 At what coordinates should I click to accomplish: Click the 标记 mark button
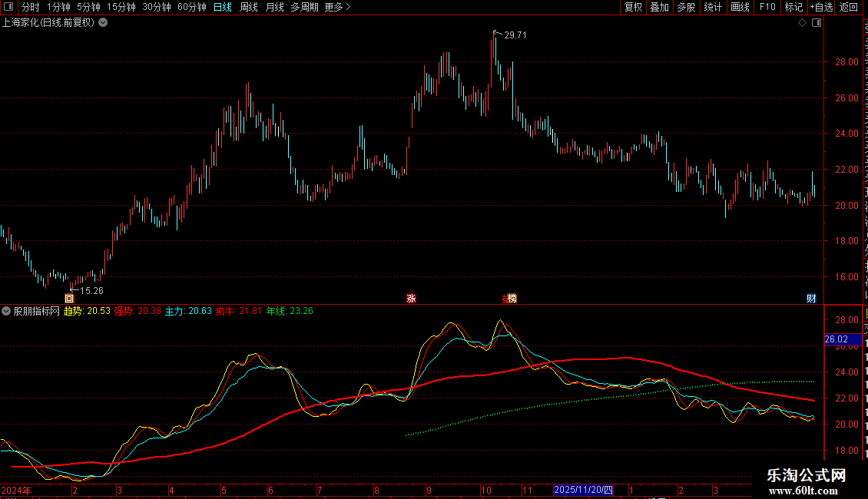[x=793, y=7]
